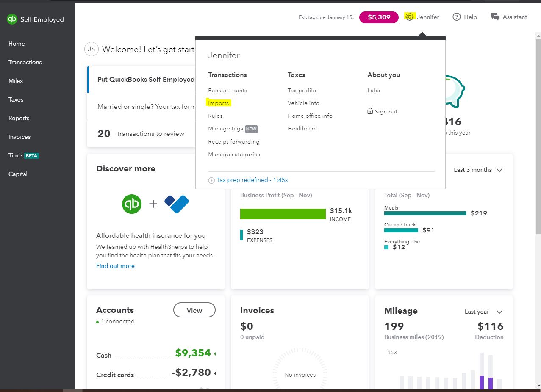Click the 199 business miles figure
This screenshot has width=541, height=392.
pyautogui.click(x=394, y=326)
